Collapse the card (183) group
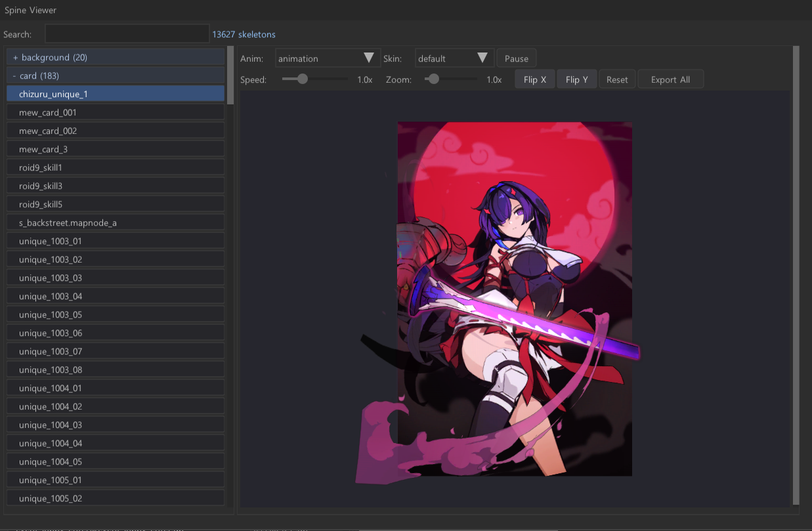812x531 pixels. coord(116,75)
